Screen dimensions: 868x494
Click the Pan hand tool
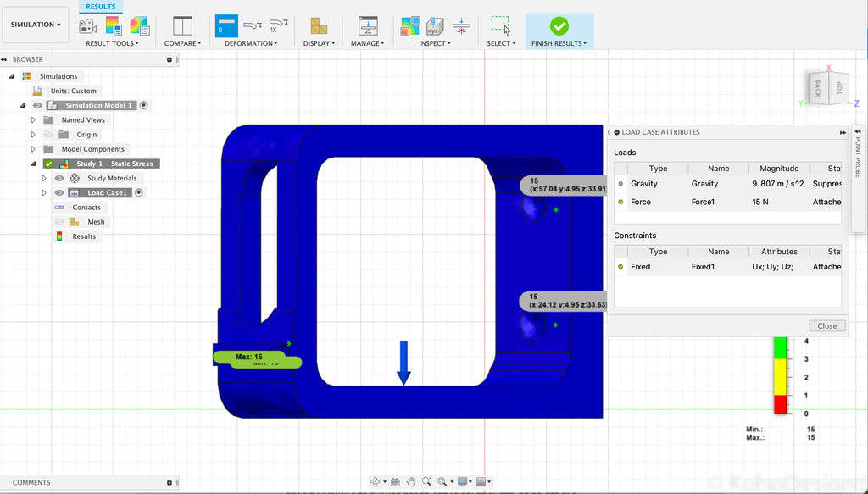click(x=411, y=481)
